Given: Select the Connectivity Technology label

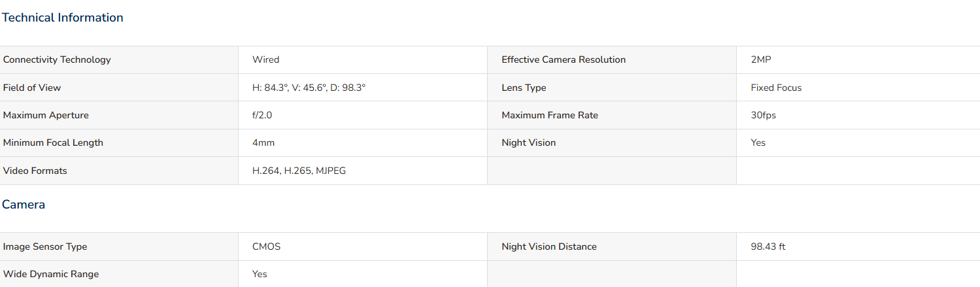Looking at the screenshot, I should tap(57, 59).
